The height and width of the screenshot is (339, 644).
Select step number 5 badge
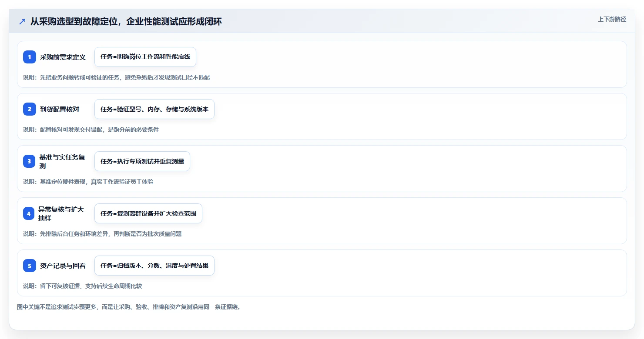tap(30, 266)
